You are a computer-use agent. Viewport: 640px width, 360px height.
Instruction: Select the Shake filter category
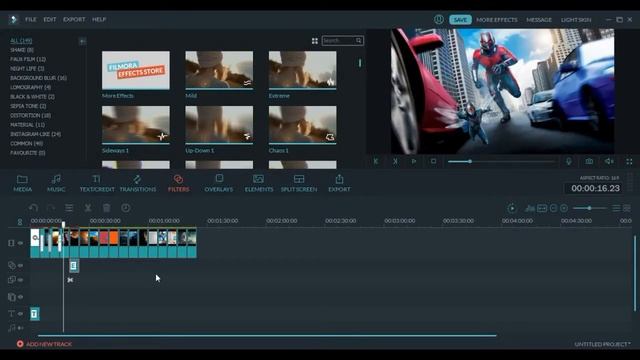[x=22, y=50]
